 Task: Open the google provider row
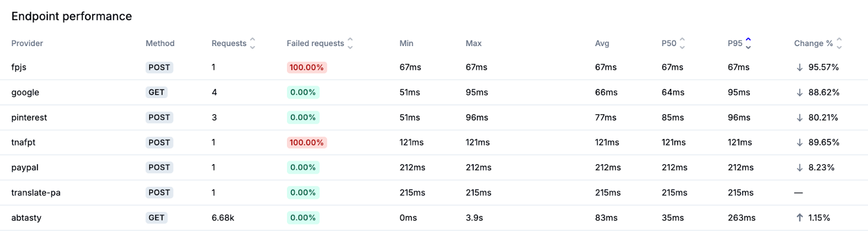coord(25,93)
